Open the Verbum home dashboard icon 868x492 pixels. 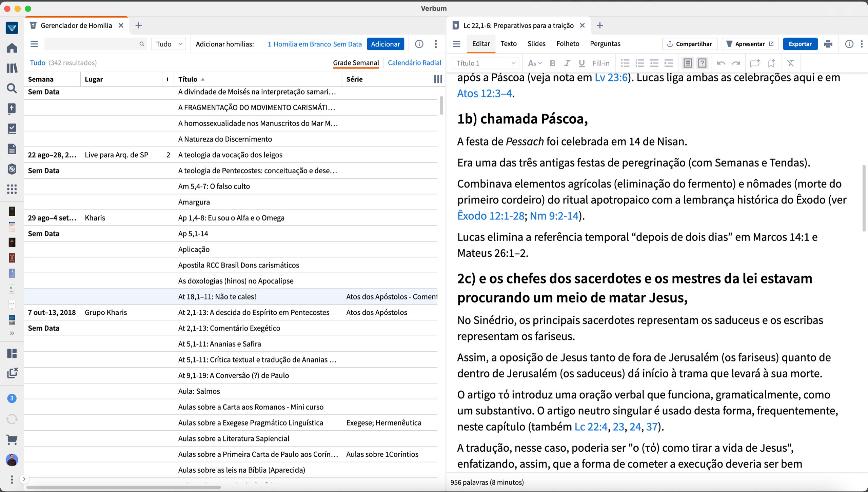[x=12, y=48]
